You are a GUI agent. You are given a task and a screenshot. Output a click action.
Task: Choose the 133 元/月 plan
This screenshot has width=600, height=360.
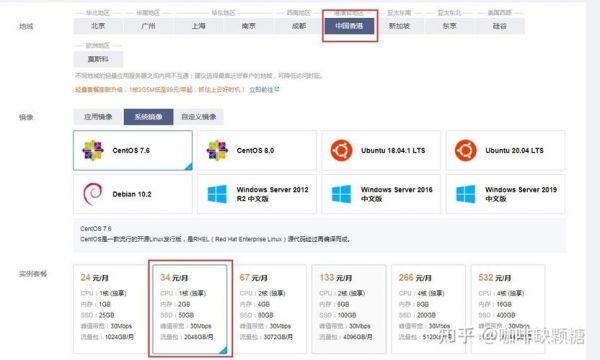click(349, 309)
